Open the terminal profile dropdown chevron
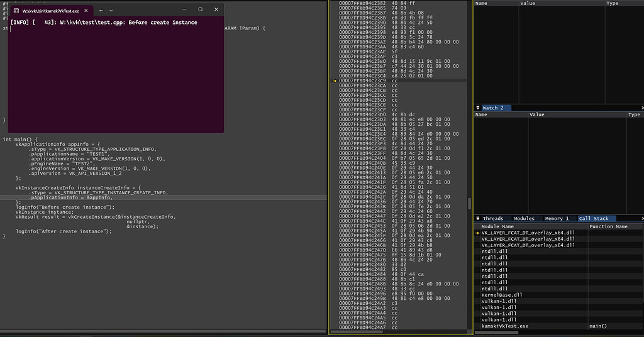The image size is (644, 337). coord(111,11)
